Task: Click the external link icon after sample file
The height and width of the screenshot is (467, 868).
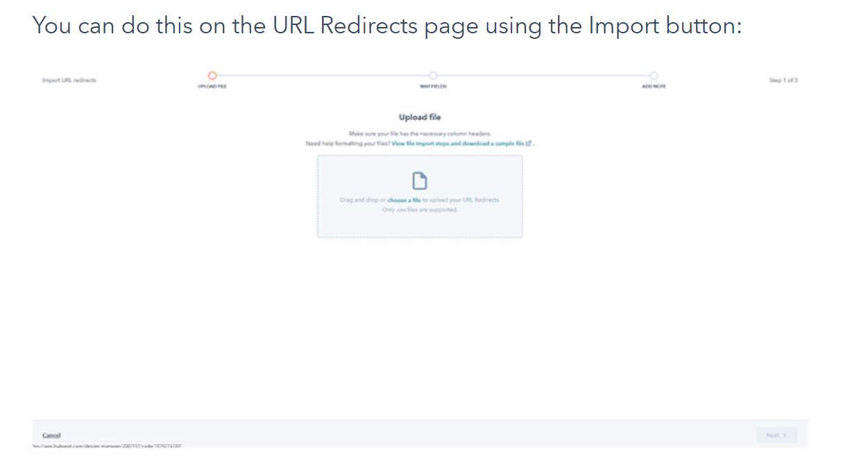Action: (x=529, y=144)
